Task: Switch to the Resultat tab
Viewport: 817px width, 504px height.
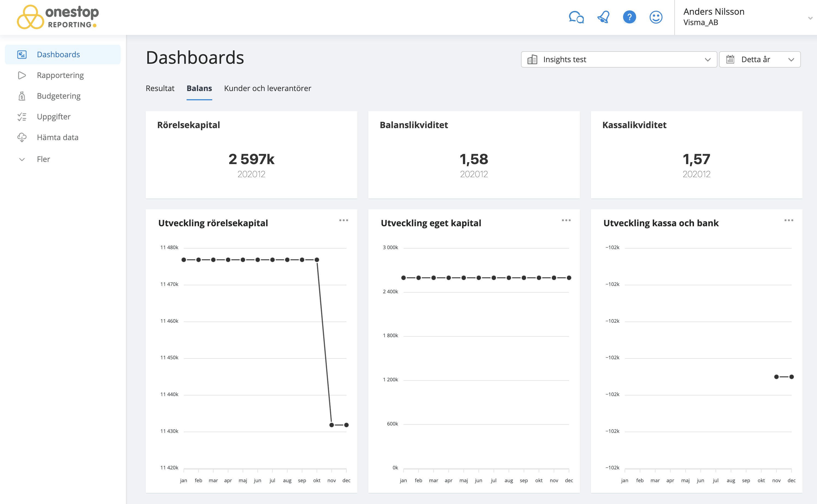Action: coord(160,88)
